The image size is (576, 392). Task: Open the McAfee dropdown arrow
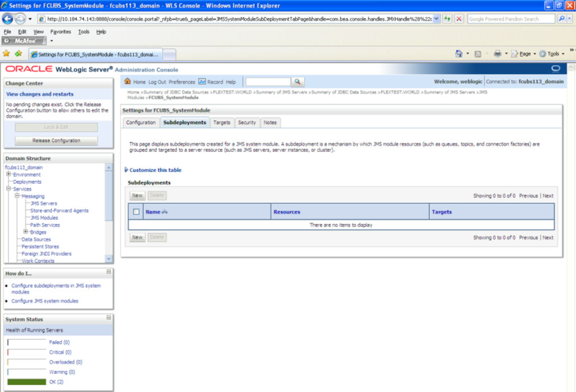[52, 41]
